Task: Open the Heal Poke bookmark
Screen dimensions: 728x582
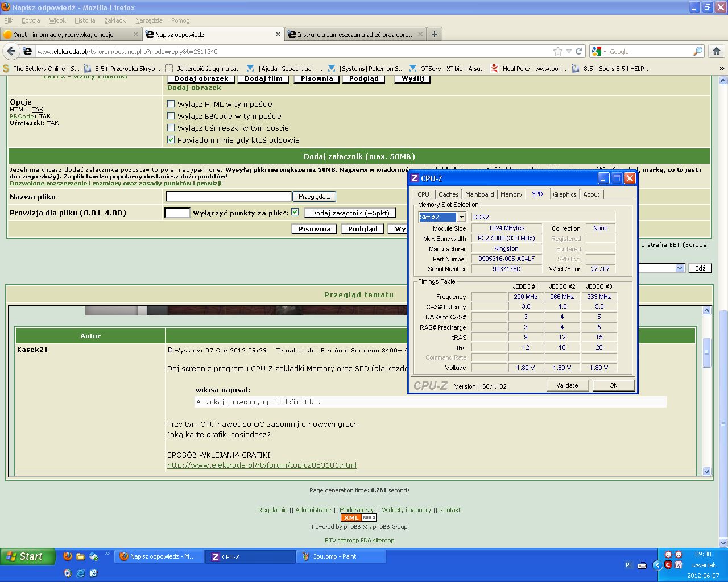Action: tap(528, 69)
